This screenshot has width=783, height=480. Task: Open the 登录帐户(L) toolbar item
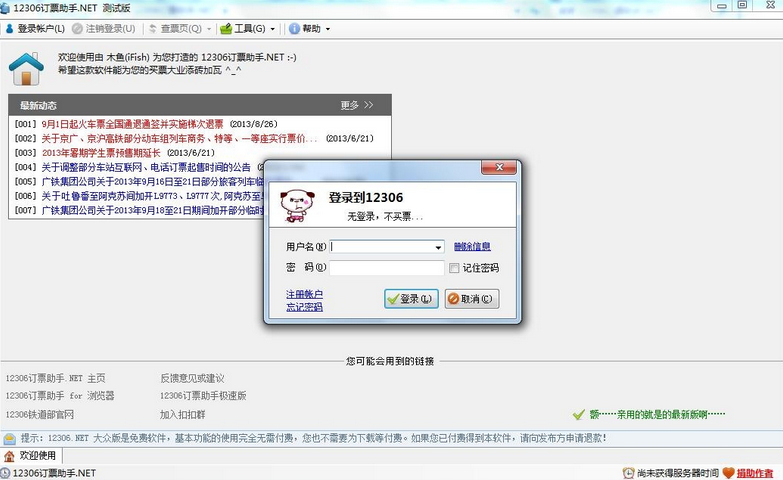(x=35, y=29)
